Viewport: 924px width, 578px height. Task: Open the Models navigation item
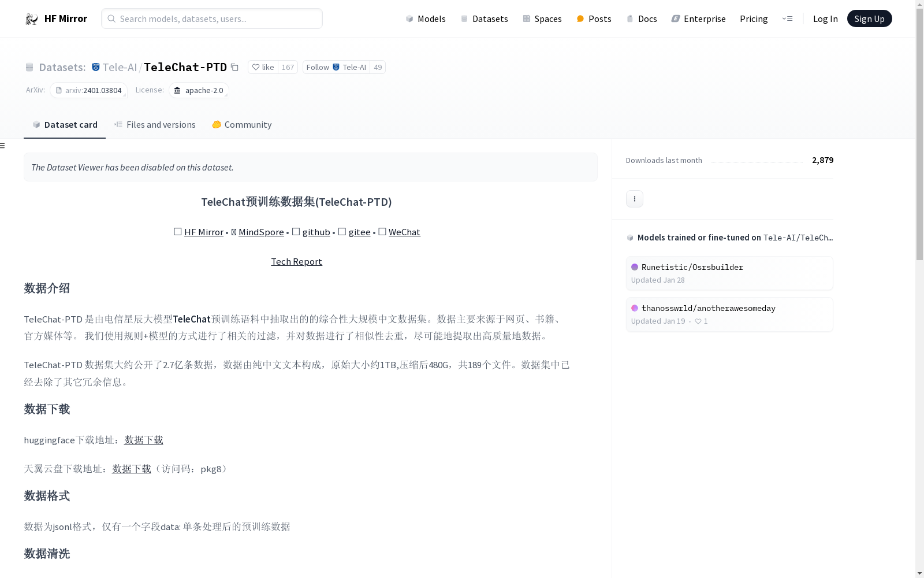click(426, 19)
